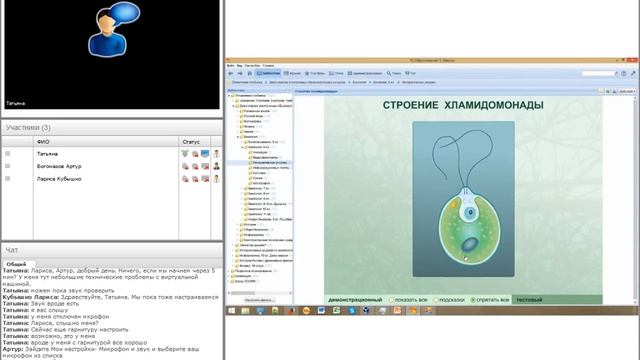Open Портфель from the toolbar

point(315,73)
